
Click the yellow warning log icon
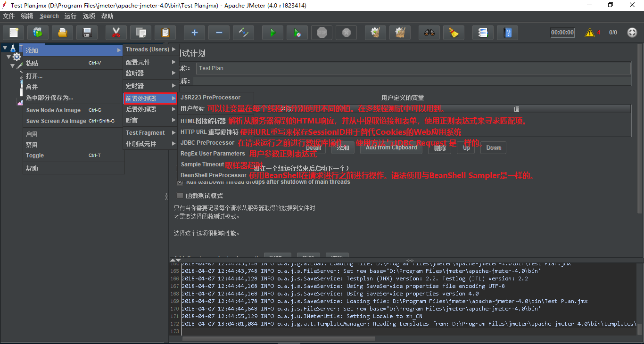click(590, 33)
